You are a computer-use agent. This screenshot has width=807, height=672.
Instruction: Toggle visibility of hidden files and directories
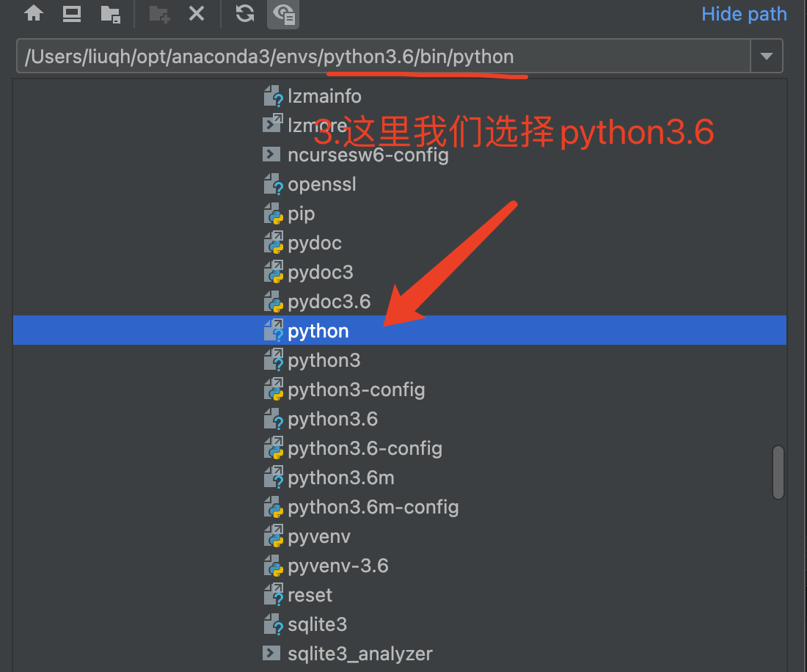pos(283,13)
